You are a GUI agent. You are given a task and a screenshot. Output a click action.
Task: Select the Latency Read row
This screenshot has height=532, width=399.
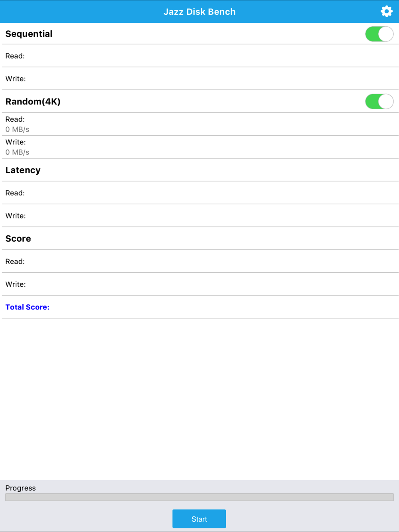point(199,193)
